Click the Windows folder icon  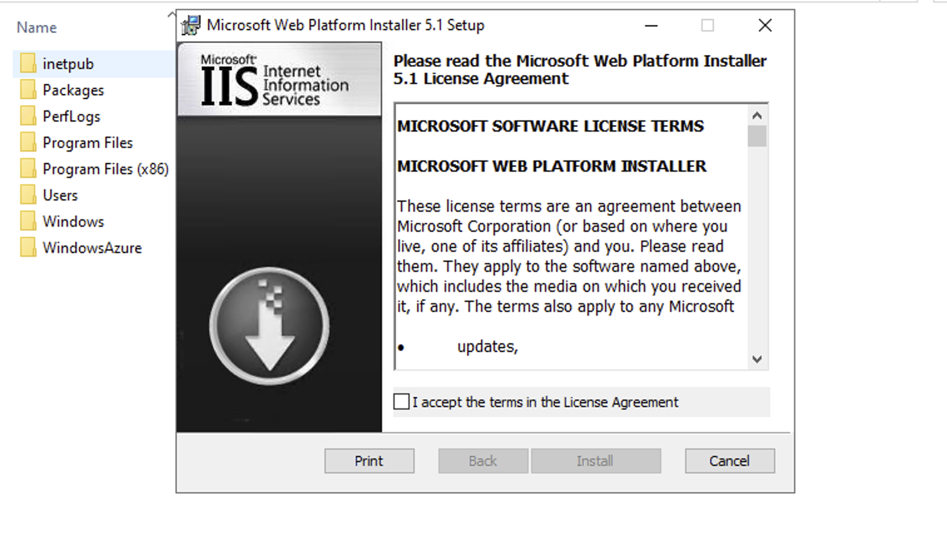[28, 221]
